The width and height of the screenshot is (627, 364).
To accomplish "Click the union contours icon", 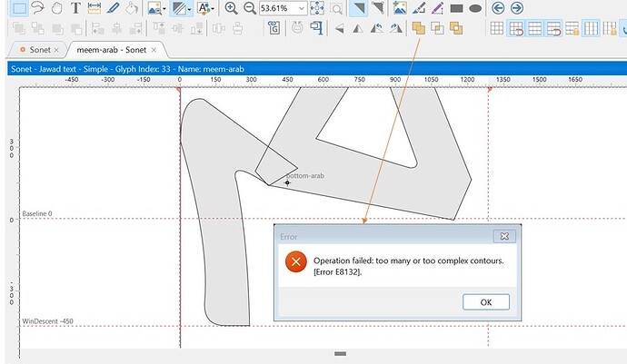I will (419, 28).
